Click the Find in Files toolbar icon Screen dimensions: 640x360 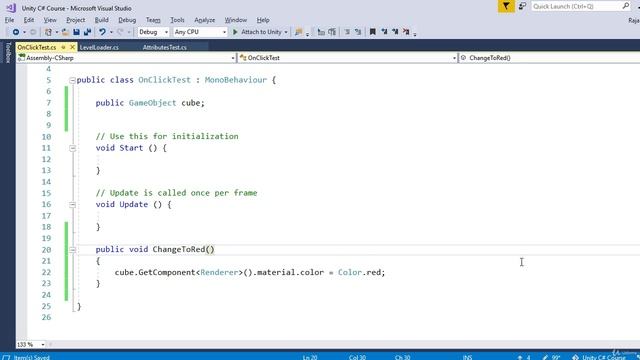[x=299, y=32]
